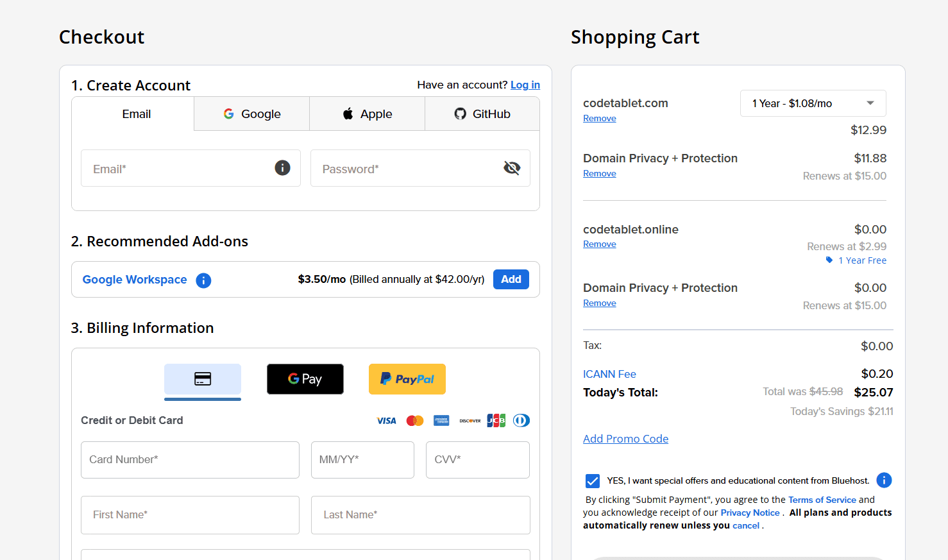Screen dimensions: 948x560
Task: Select the credit card payment method icon
Action: click(x=203, y=379)
